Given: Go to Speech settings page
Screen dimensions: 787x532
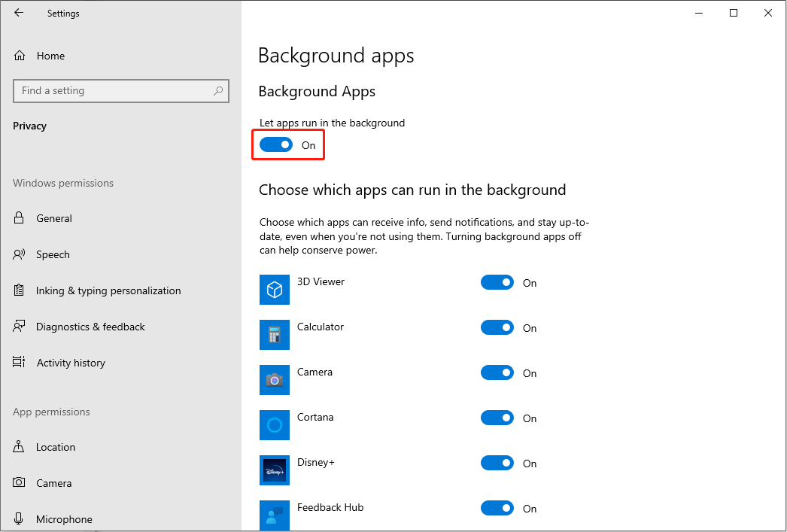Looking at the screenshot, I should click(x=53, y=254).
